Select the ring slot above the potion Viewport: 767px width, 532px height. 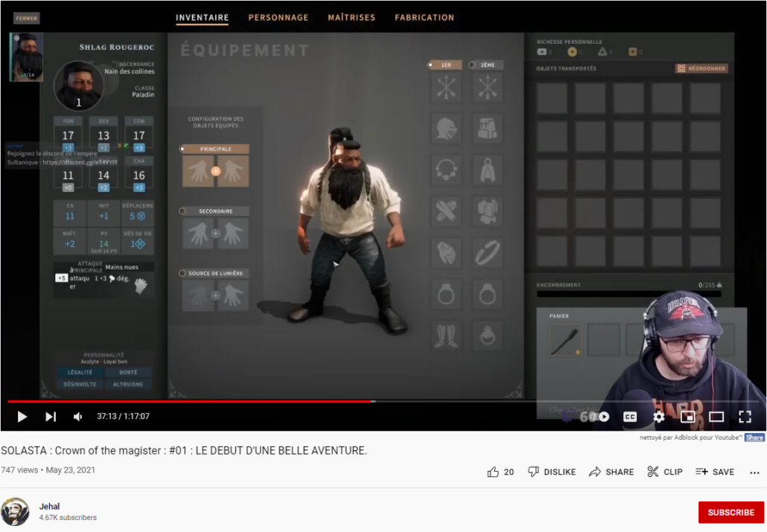(x=488, y=295)
